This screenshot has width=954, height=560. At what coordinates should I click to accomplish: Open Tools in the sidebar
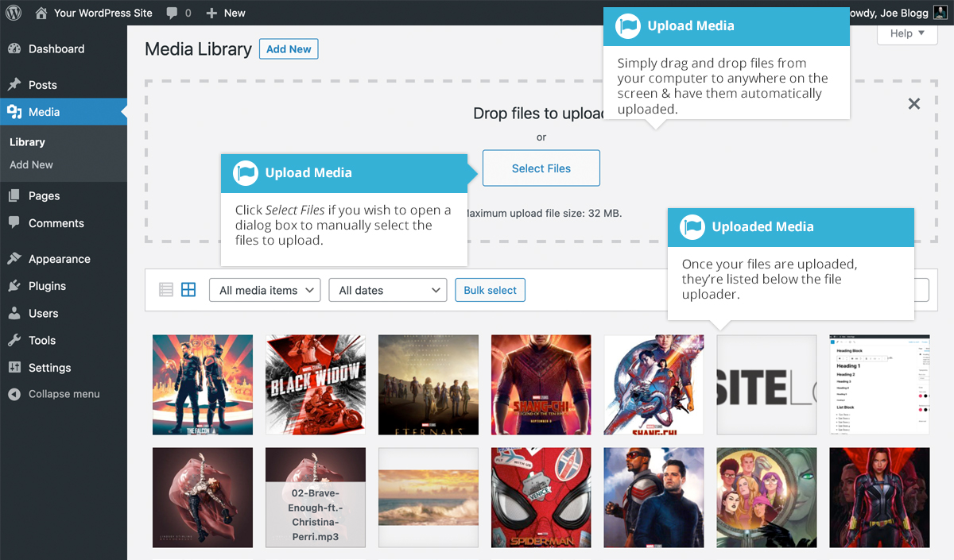click(64, 340)
